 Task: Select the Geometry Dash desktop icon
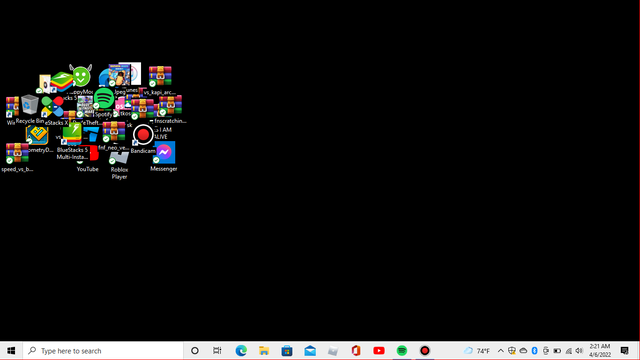37,135
